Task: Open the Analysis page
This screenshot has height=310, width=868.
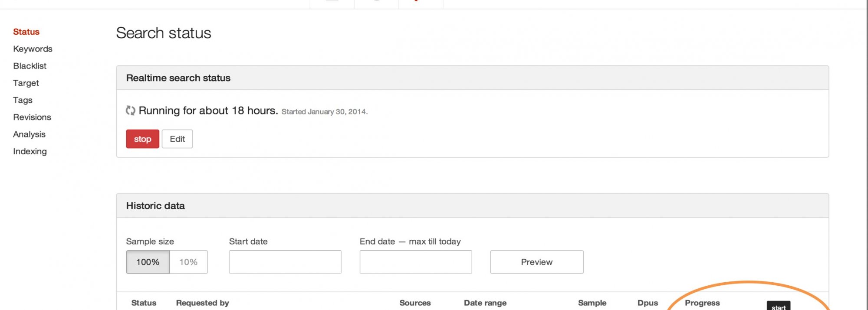Action: pyautogui.click(x=29, y=134)
